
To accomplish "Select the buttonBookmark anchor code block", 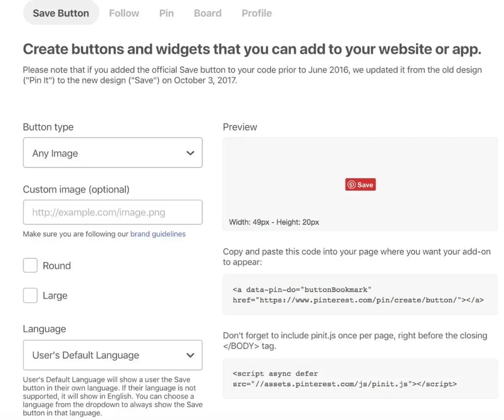I will tap(360, 295).
